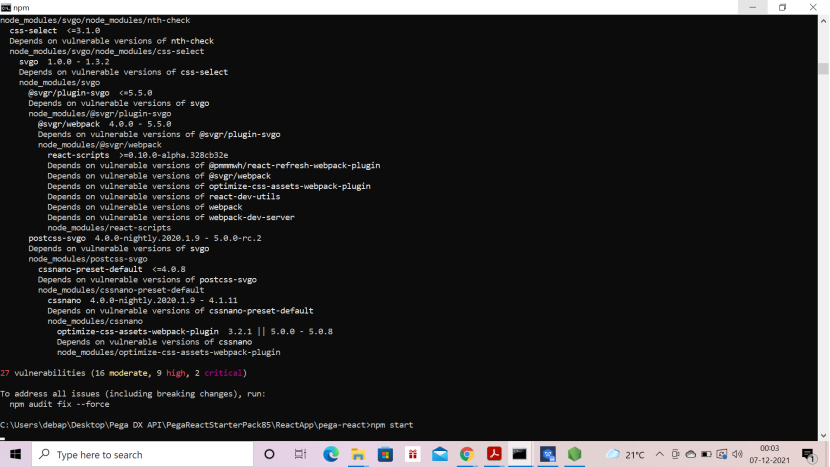The image size is (830, 467).
Task: Click the word 'high' in the summary
Action: coord(176,373)
